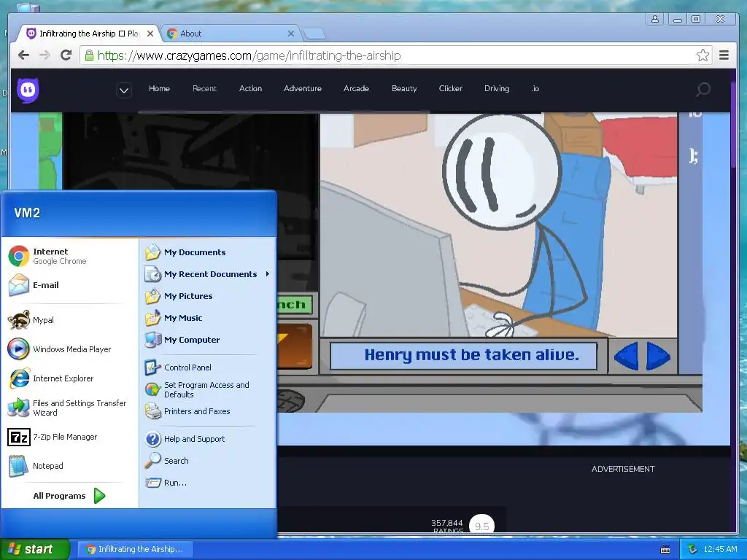Click game's left blue arrow

(x=627, y=356)
